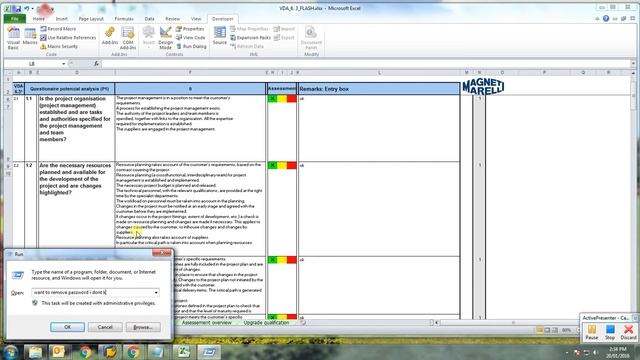Click the yellow assessment box in row 1.2
The height and width of the screenshot is (360, 640).
[x=282, y=165]
